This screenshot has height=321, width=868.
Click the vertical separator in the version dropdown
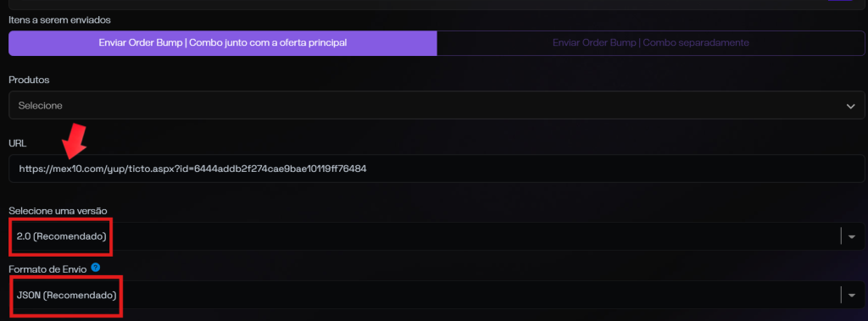click(842, 236)
